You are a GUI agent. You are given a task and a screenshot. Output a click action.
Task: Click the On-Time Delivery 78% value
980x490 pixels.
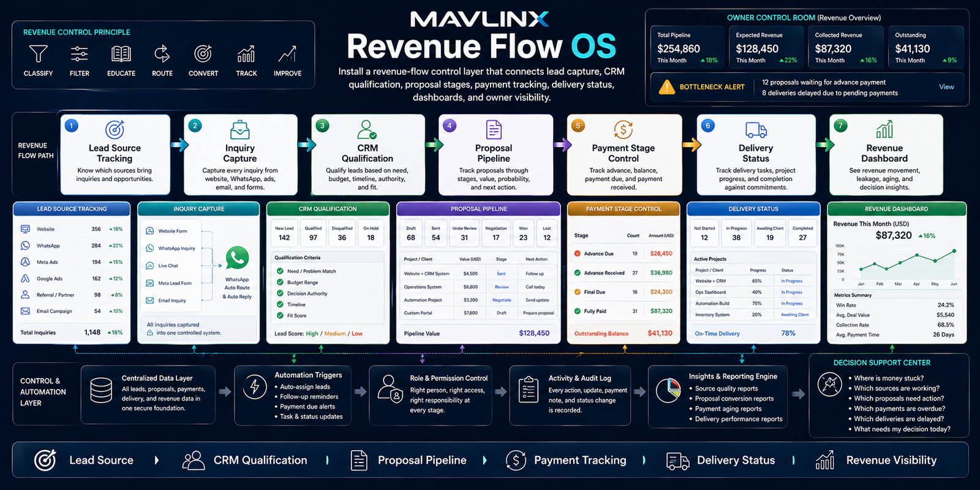788,333
